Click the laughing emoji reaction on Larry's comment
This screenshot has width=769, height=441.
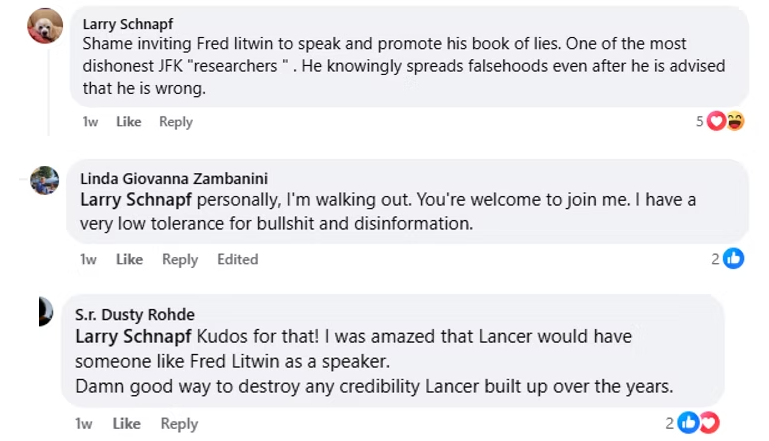pos(735,122)
